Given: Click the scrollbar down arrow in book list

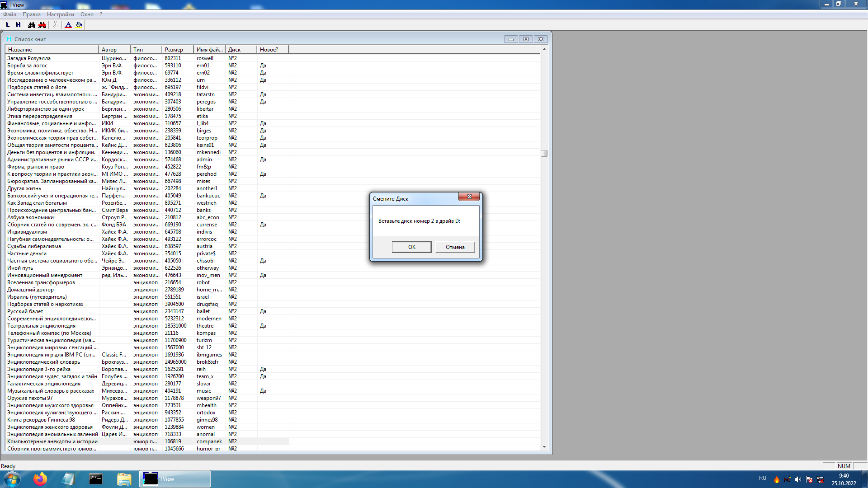Looking at the screenshot, I should 544,447.
